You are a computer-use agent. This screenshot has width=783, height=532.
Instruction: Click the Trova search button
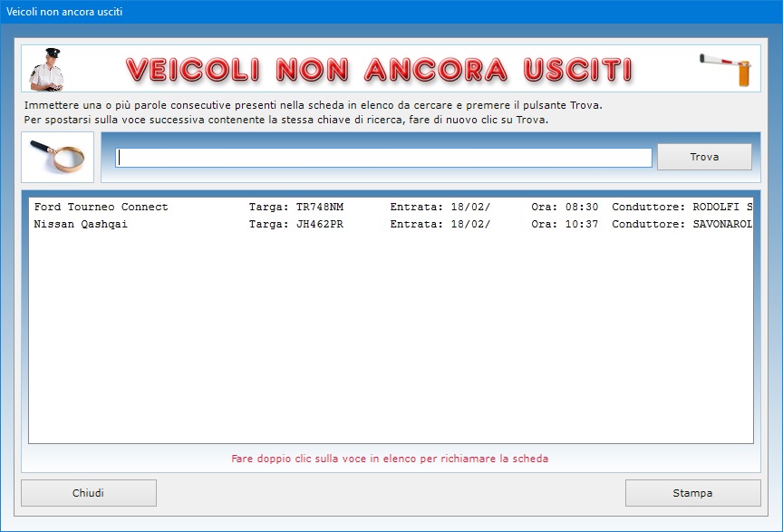pos(704,157)
